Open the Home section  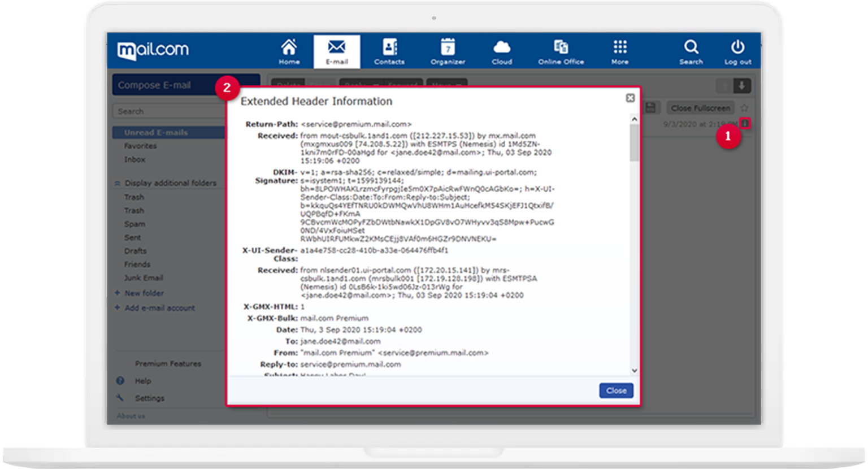(289, 51)
